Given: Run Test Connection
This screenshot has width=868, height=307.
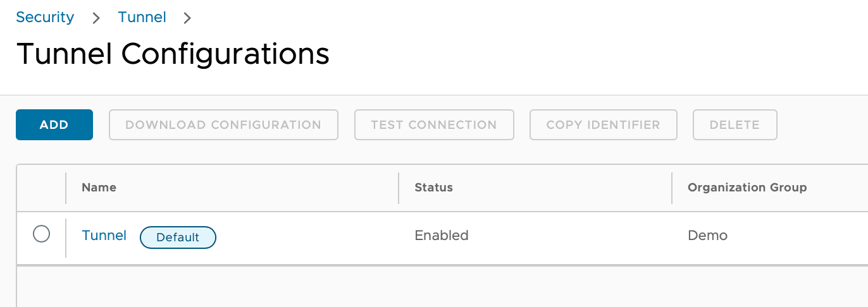Looking at the screenshot, I should point(434,124).
